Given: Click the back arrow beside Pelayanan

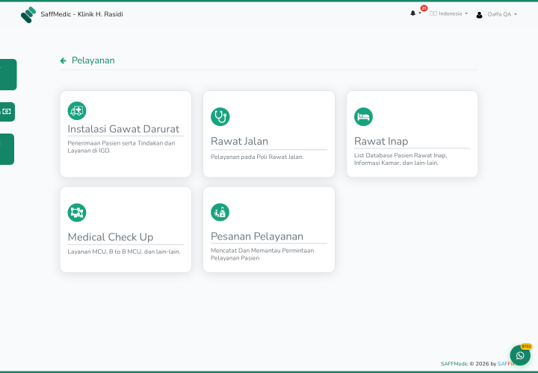Looking at the screenshot, I should click(63, 61).
